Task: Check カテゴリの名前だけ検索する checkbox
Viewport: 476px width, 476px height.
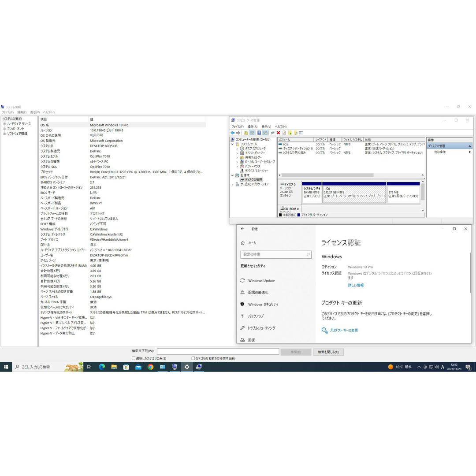Action: [193, 358]
